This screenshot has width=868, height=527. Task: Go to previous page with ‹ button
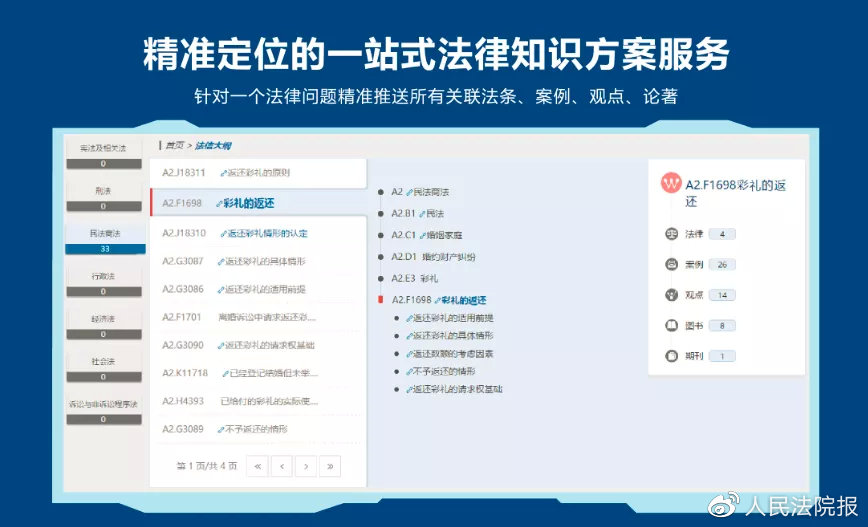[x=282, y=466]
